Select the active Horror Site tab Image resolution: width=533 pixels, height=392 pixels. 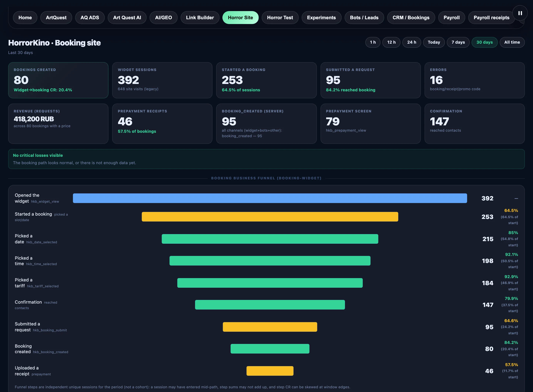click(240, 18)
